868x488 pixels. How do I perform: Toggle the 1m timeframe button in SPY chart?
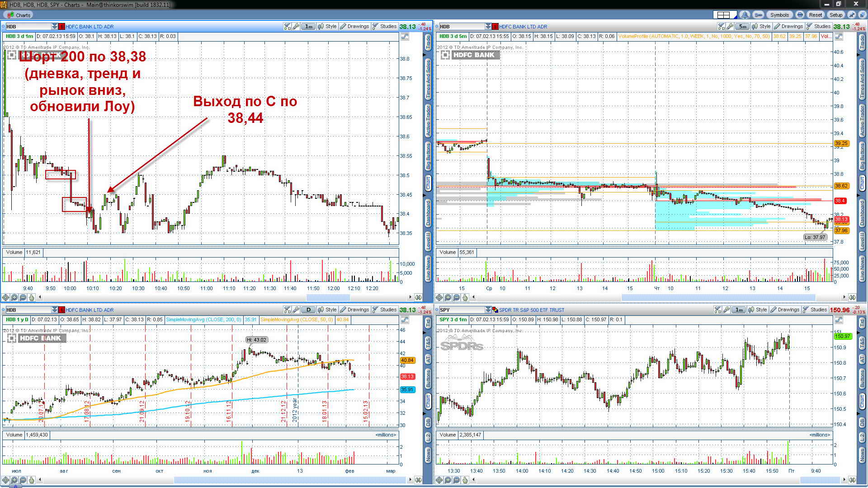click(739, 310)
